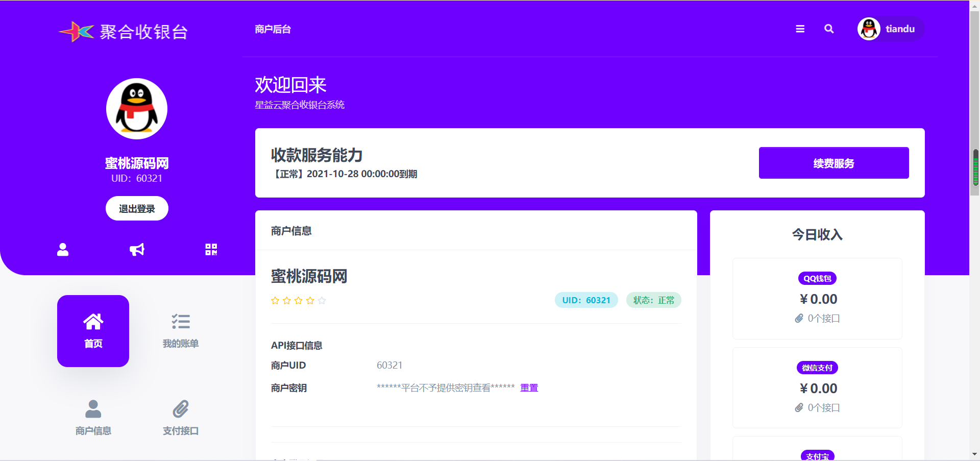The image size is (980, 461).
Task: Open the QR code icon in the sidebar
Action: coord(211,250)
